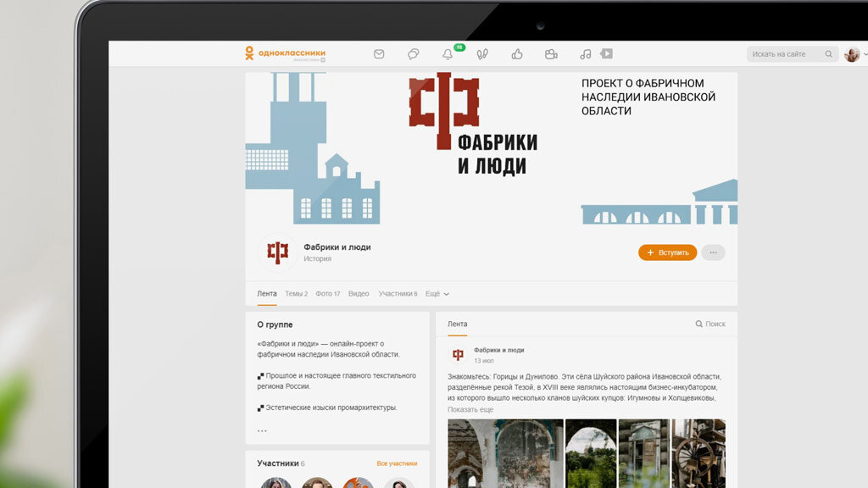Open the video play icon
868x488 pixels.
click(607, 53)
